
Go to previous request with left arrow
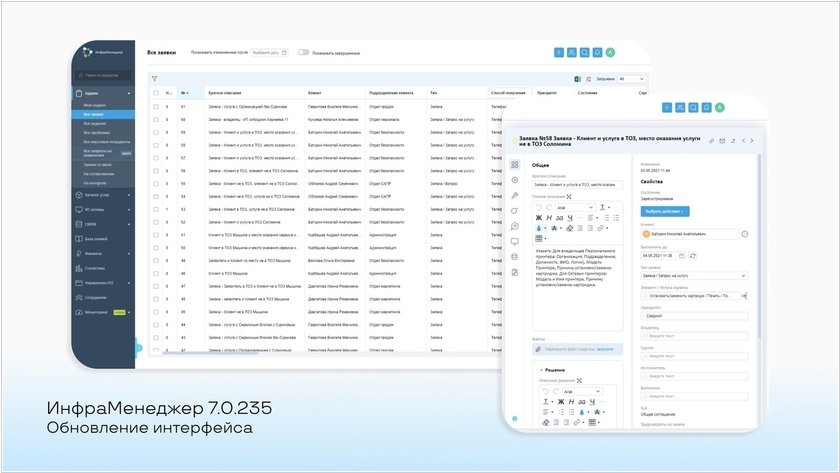coord(744,141)
